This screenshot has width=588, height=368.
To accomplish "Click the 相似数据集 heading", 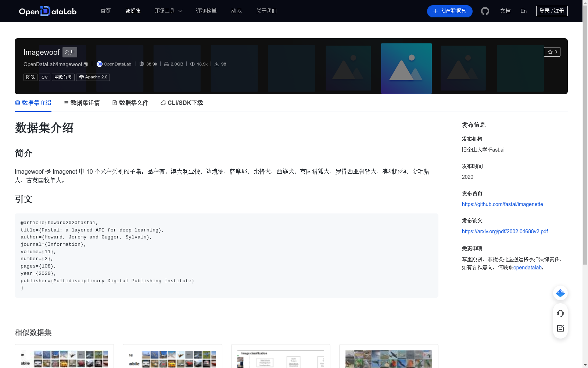I will click(33, 333).
